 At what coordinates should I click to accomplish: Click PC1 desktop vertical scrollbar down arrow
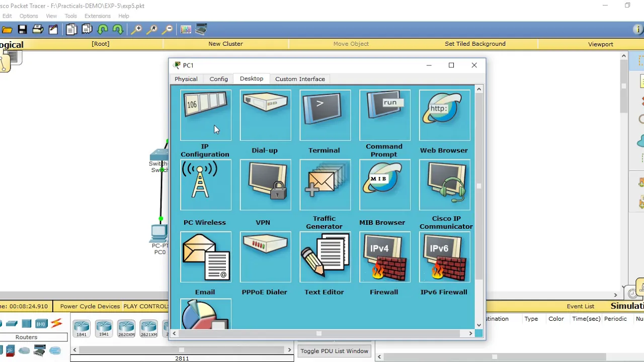tap(479, 325)
